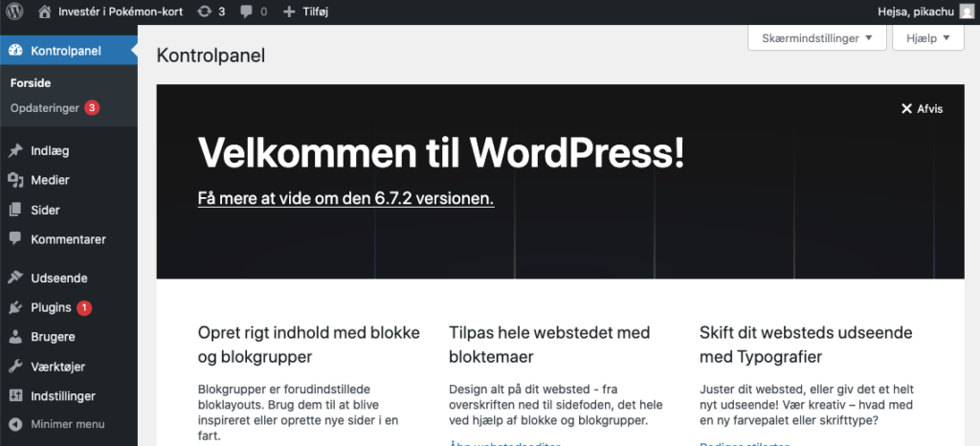Screen dimensions: 980x446
Task: Open the Indstillinger menu
Action: coord(69,396)
